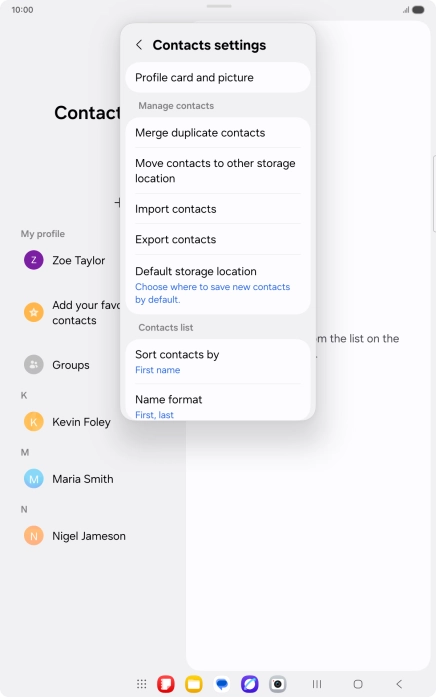436x697 pixels.
Task: Open the Messages app in taskbar
Action: [x=222, y=684]
